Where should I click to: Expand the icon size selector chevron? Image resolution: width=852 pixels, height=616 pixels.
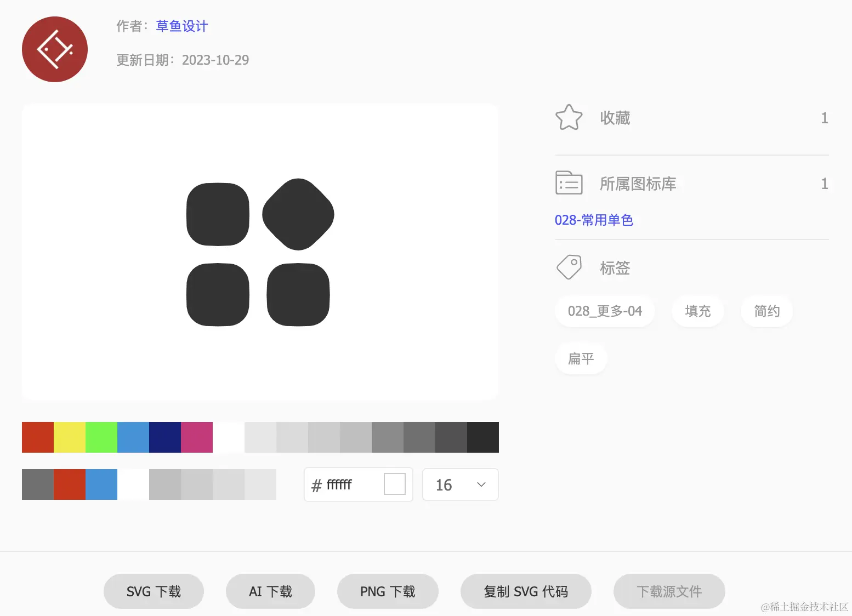[481, 484]
